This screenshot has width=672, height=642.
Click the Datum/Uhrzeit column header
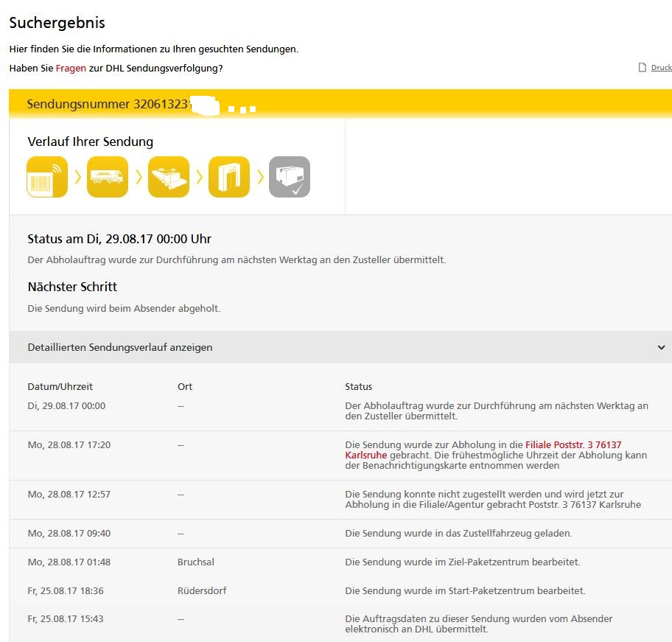click(60, 386)
